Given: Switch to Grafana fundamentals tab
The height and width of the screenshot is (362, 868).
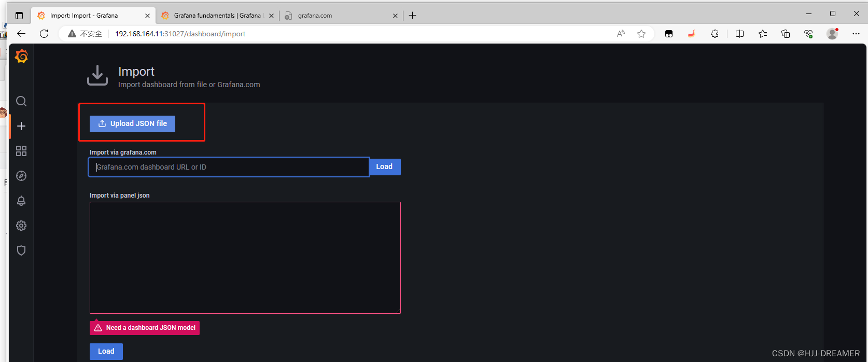Looking at the screenshot, I should click(x=217, y=16).
